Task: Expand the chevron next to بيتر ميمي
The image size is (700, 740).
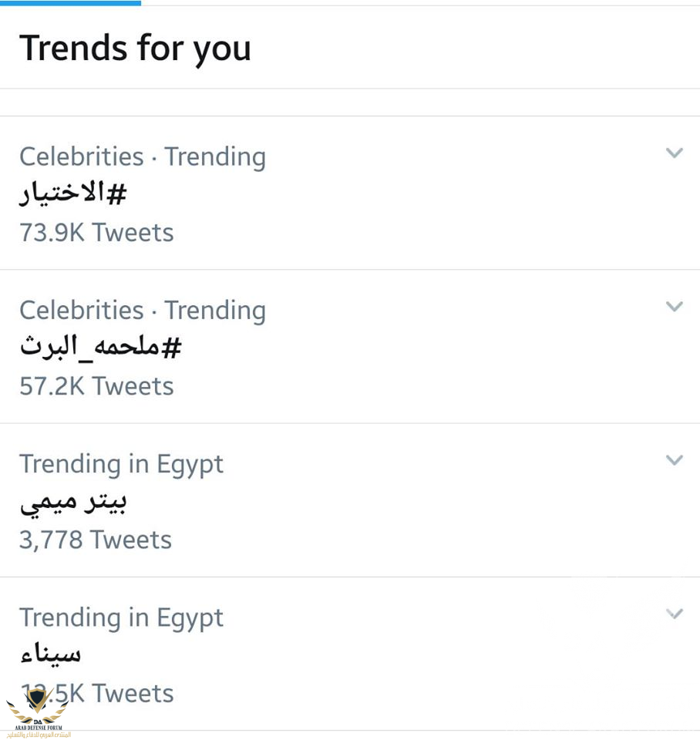Action: [x=674, y=459]
